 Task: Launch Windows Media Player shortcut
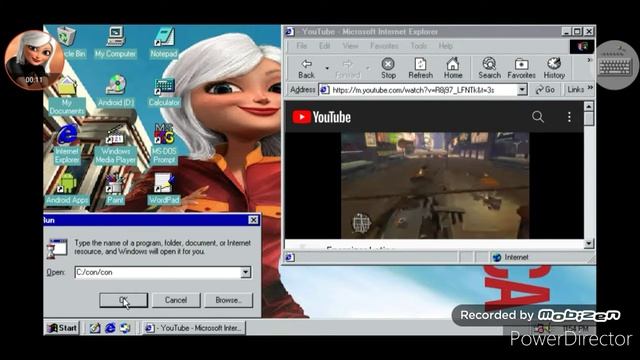[x=116, y=144]
